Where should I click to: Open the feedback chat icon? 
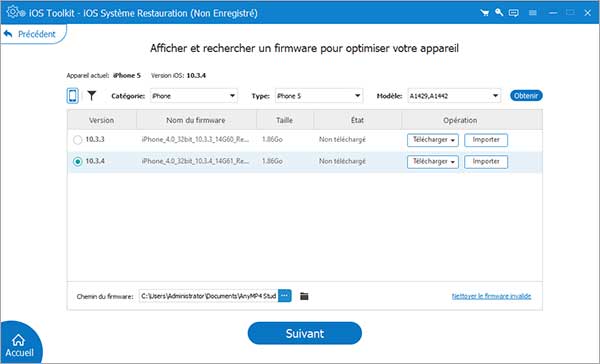(x=514, y=13)
